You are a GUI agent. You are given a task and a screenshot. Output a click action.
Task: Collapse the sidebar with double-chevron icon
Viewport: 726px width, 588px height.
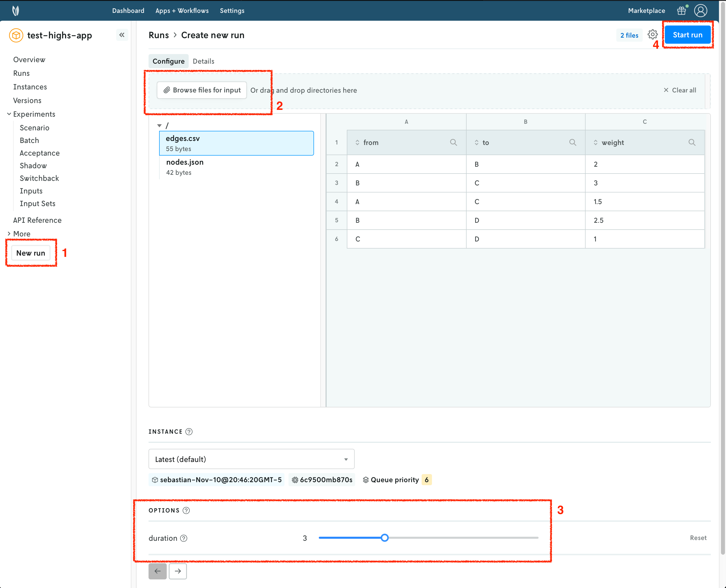tap(122, 35)
